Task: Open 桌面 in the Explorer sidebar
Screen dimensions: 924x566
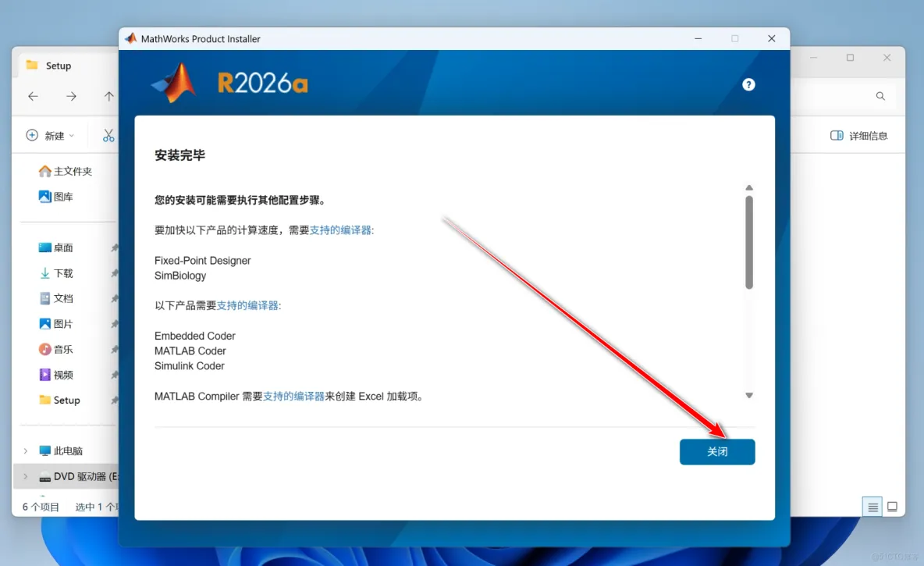Action: pyautogui.click(x=56, y=247)
